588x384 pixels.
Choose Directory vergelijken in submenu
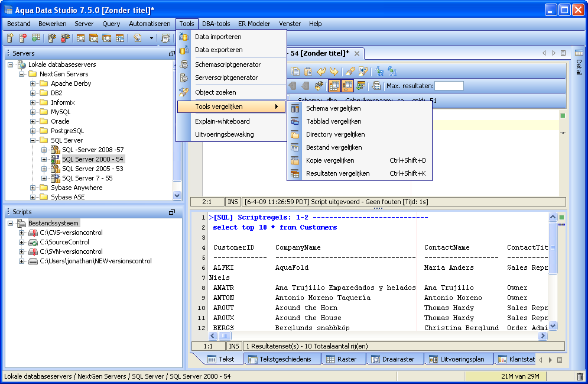pyautogui.click(x=359, y=134)
